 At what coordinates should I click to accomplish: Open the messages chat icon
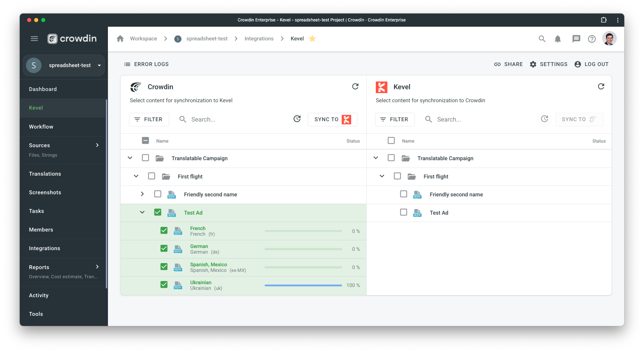[x=576, y=39]
